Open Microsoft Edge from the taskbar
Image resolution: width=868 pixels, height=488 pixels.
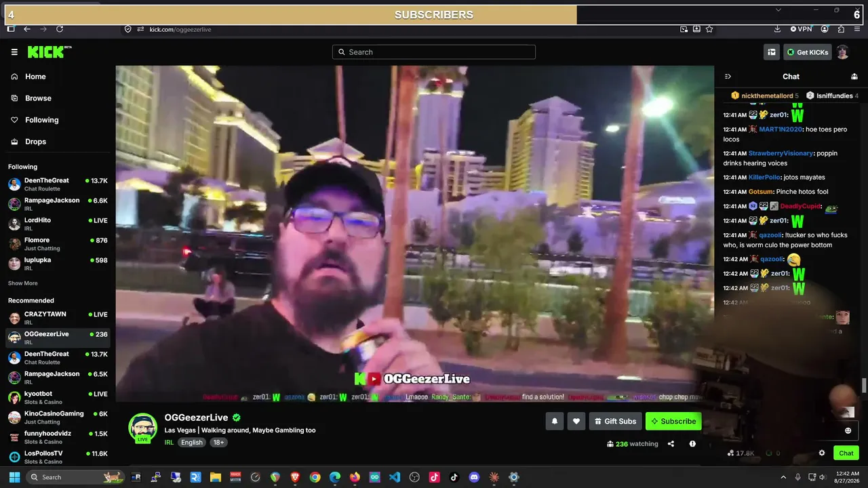pyautogui.click(x=335, y=477)
